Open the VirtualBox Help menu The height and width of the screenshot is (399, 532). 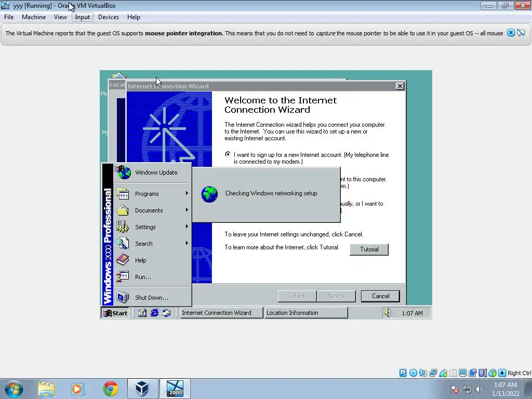(x=134, y=17)
